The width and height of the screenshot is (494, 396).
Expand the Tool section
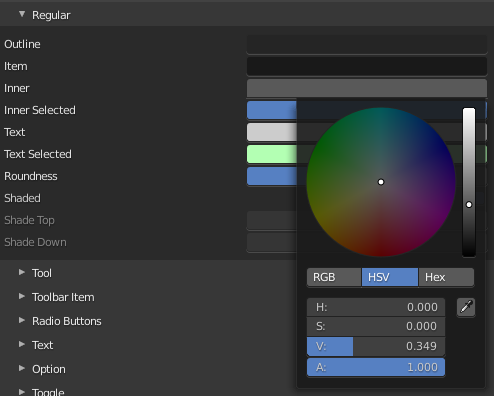22,272
